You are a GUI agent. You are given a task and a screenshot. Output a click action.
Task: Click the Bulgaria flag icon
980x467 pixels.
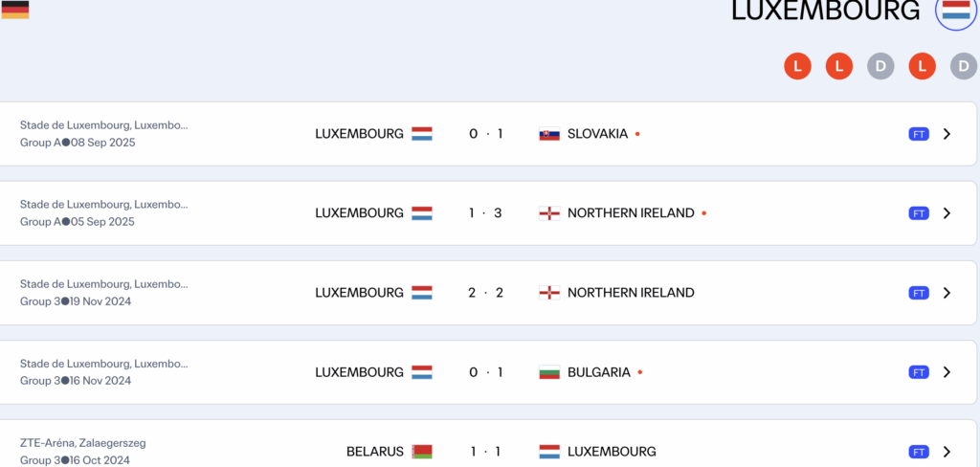549,372
